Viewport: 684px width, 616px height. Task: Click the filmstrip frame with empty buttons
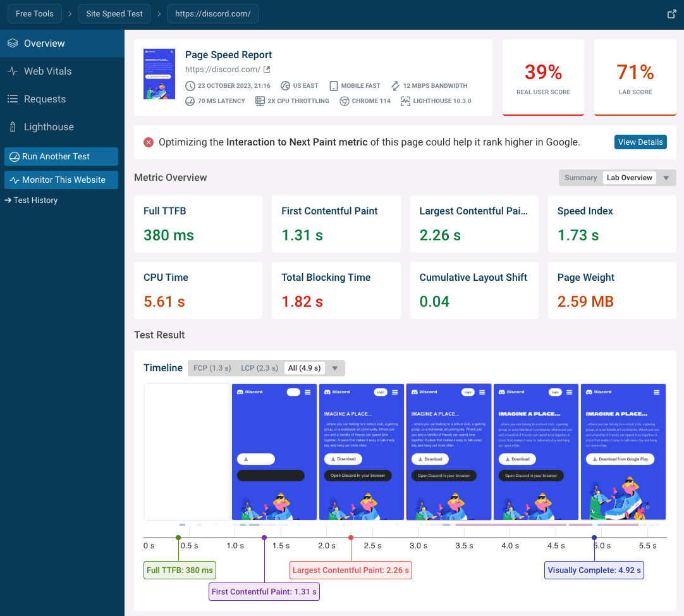[x=274, y=452]
